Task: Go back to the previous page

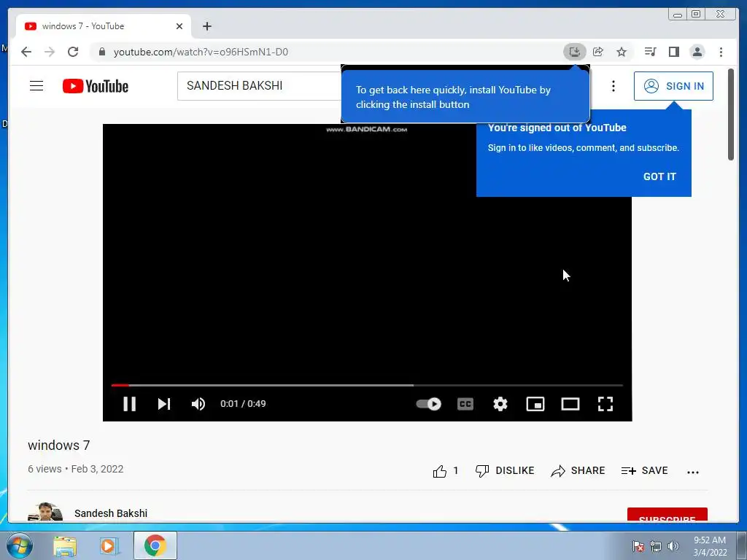Action: pyautogui.click(x=26, y=52)
